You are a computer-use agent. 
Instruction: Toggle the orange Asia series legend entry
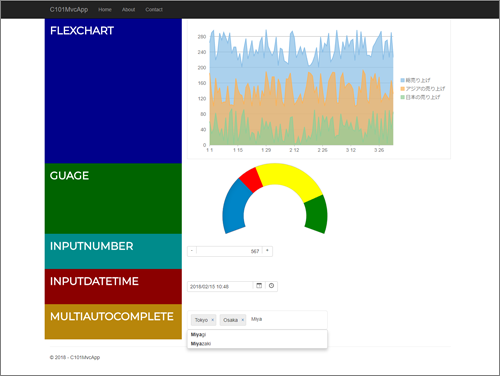click(x=423, y=89)
